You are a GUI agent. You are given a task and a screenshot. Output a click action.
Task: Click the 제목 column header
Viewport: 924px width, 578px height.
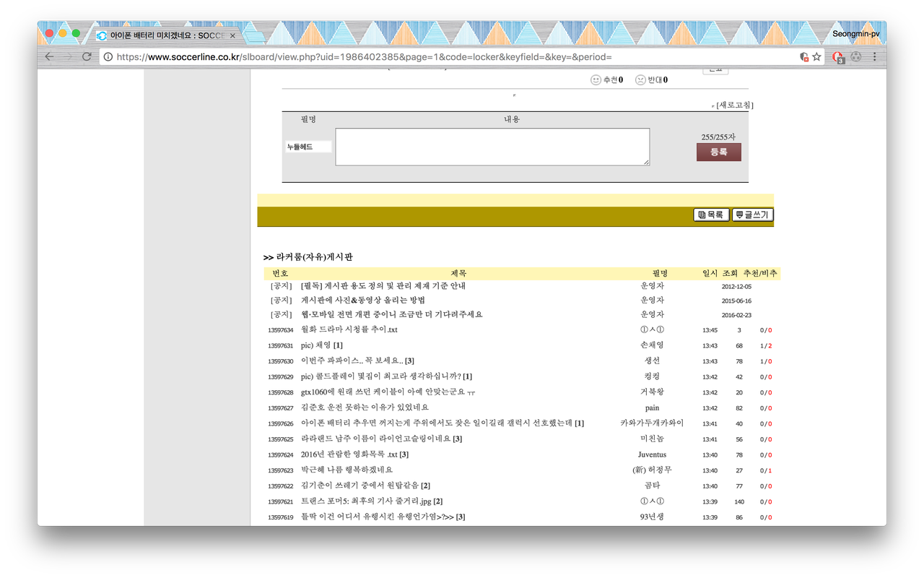pos(458,273)
